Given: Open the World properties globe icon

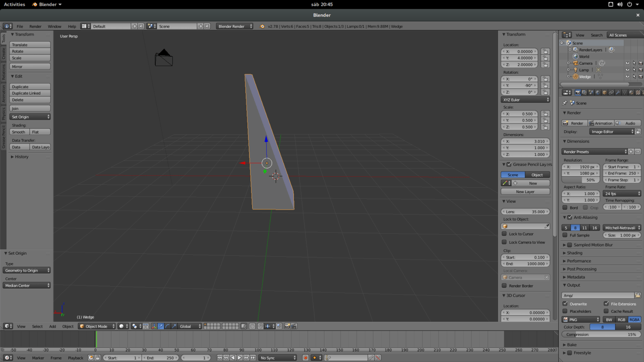Looking at the screenshot, I should (598, 92).
